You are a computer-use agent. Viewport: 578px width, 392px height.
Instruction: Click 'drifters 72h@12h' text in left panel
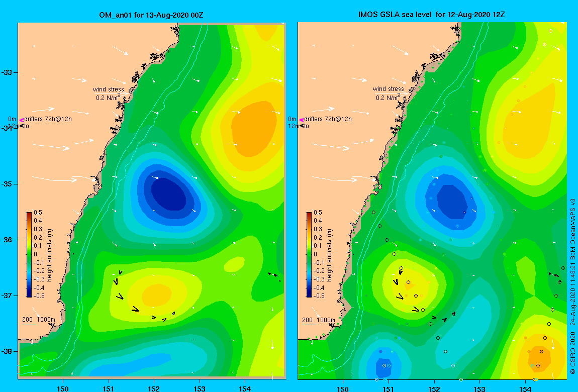48,119
